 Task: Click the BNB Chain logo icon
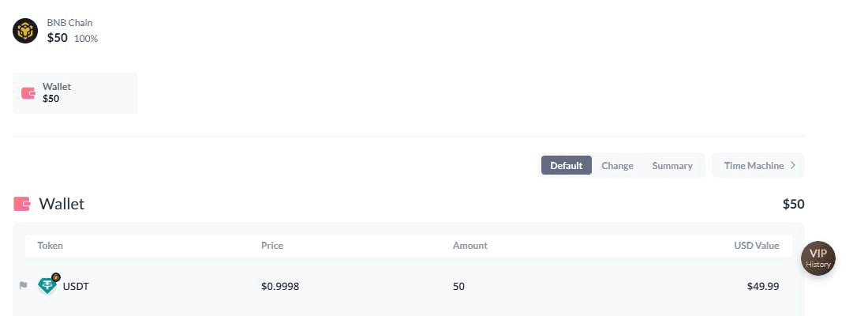click(x=25, y=31)
